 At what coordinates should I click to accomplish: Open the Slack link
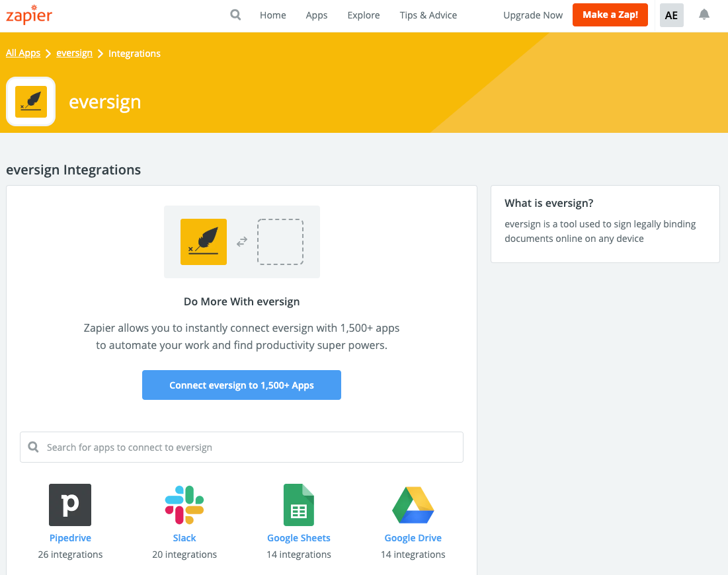184,538
